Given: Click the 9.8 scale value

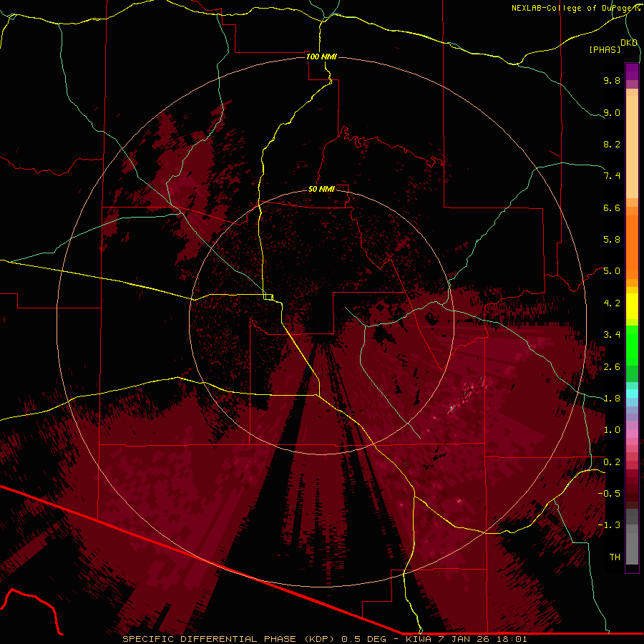Looking at the screenshot, I should pyautogui.click(x=612, y=80).
